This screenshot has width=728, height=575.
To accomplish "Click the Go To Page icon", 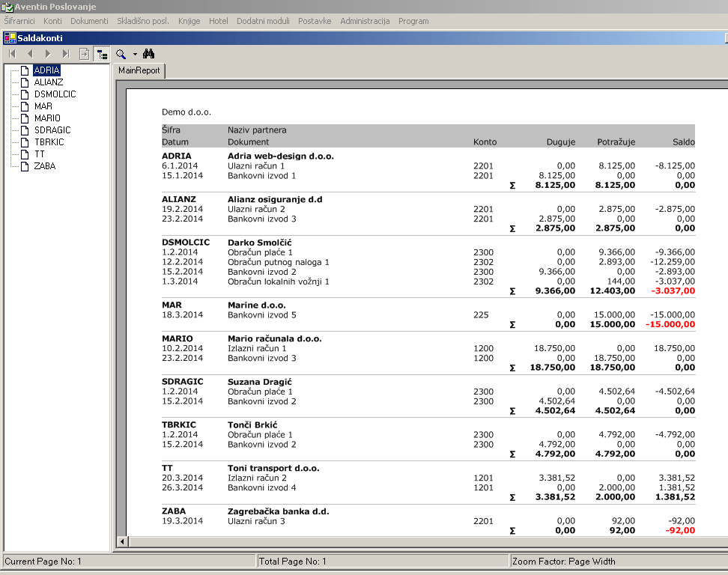I will [84, 54].
